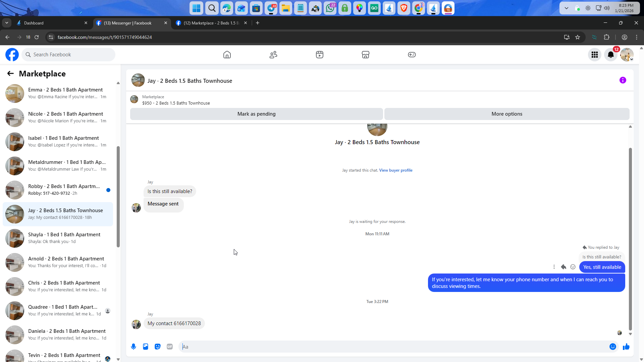This screenshot has height=362, width=644.
Task: Open the Facebook apps grid menu
Action: 594,55
